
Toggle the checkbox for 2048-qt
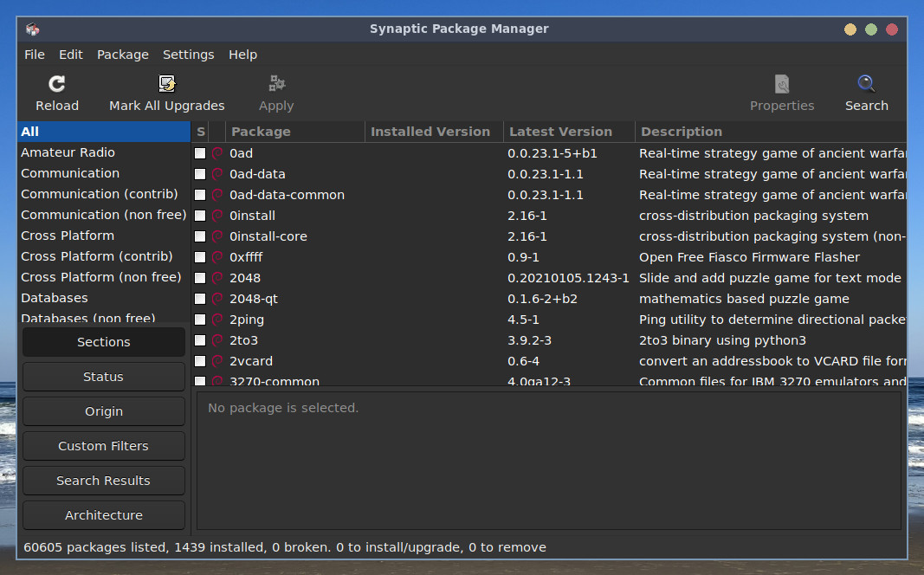coord(200,299)
